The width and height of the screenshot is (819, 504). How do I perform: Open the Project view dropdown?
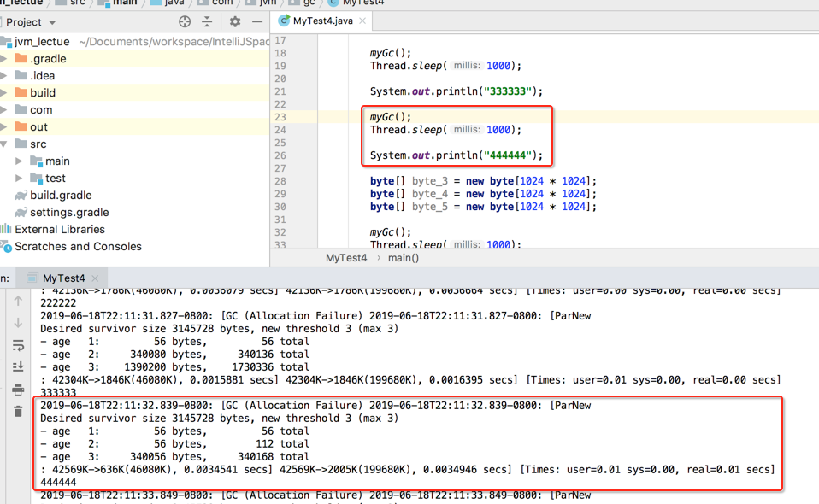click(x=52, y=22)
